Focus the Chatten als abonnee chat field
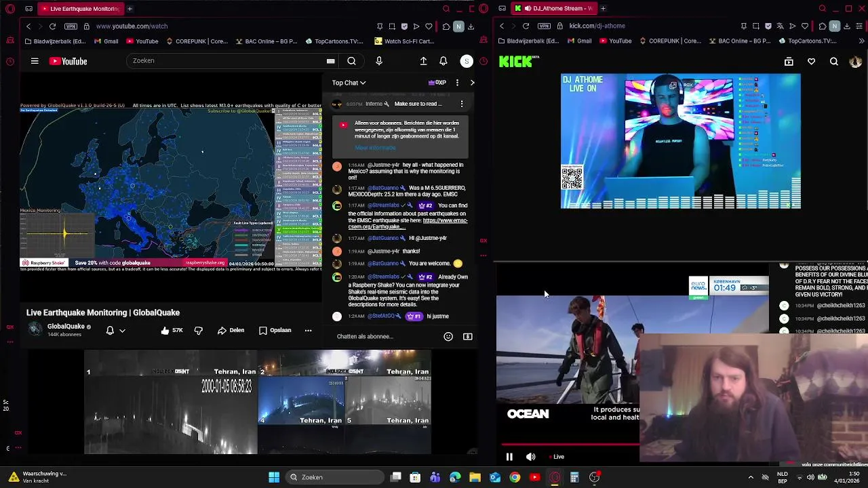This screenshot has width=868, height=488. (x=387, y=336)
